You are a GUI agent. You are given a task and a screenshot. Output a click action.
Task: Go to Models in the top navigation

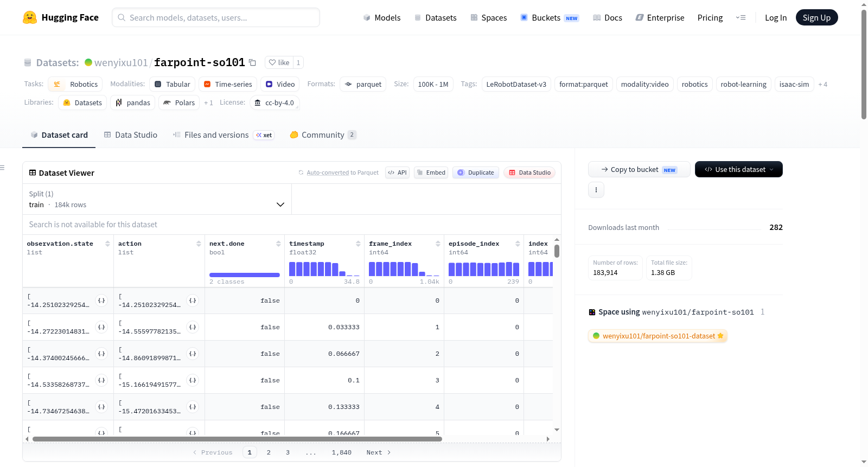(x=382, y=17)
